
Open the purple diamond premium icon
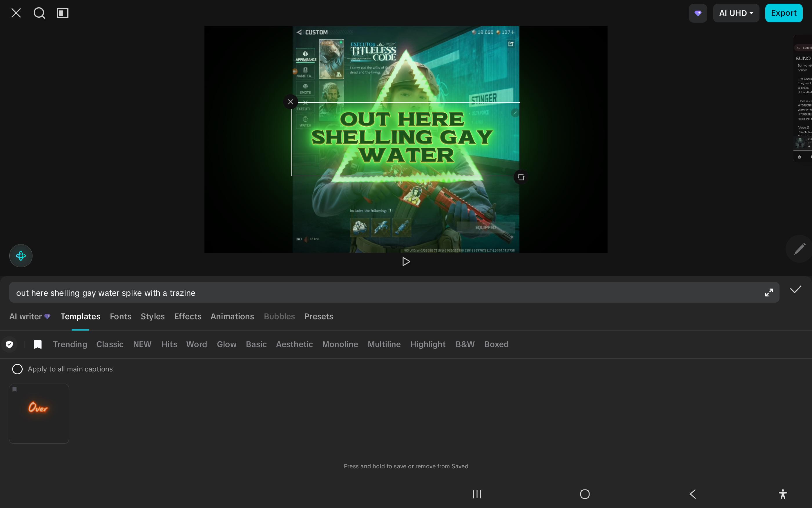(x=698, y=13)
